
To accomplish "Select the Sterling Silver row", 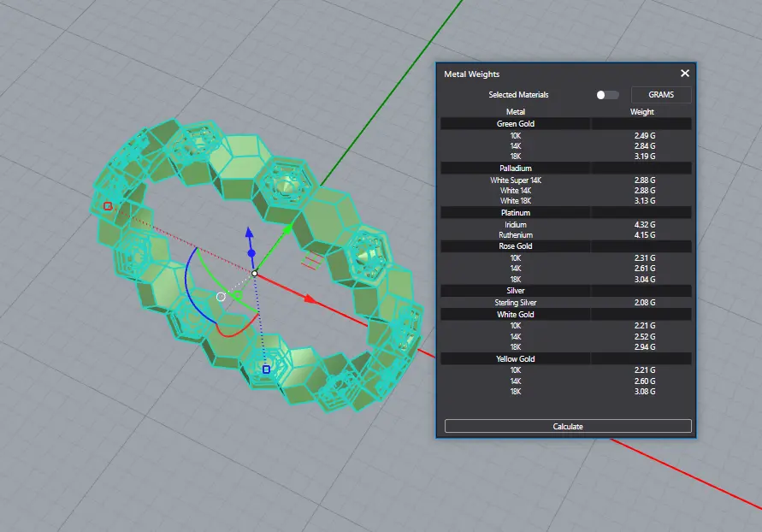I will [566, 303].
